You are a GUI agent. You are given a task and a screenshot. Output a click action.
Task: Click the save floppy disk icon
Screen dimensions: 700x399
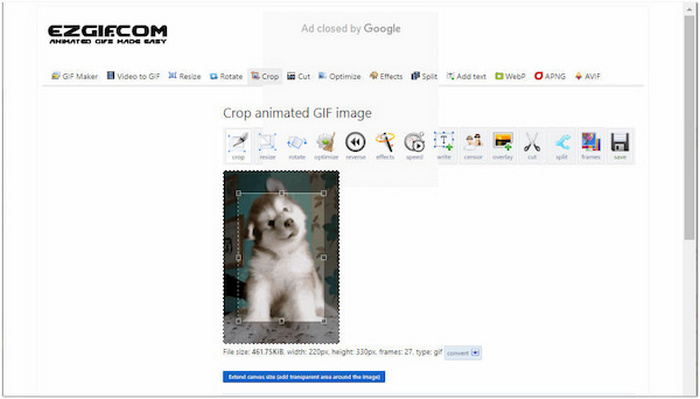click(x=620, y=146)
